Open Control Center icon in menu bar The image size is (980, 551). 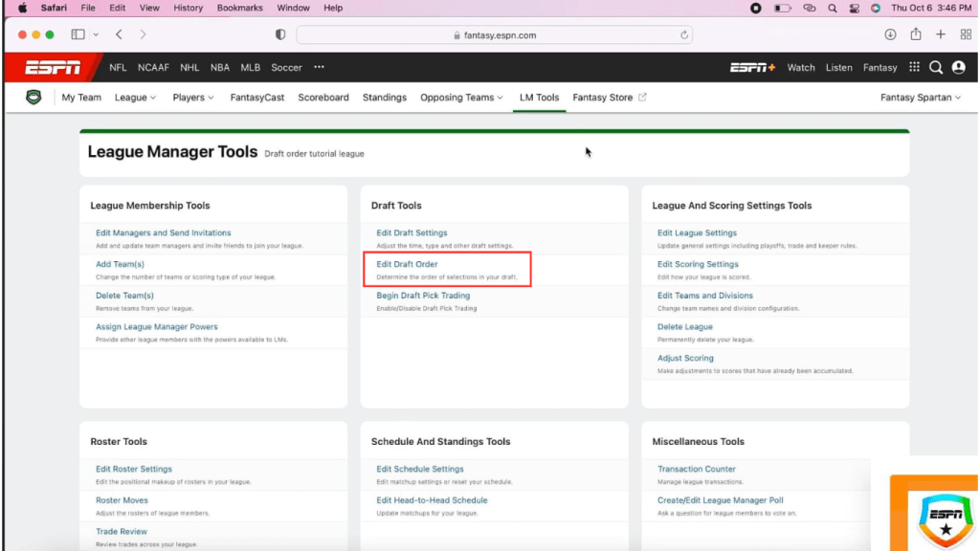[x=855, y=8]
